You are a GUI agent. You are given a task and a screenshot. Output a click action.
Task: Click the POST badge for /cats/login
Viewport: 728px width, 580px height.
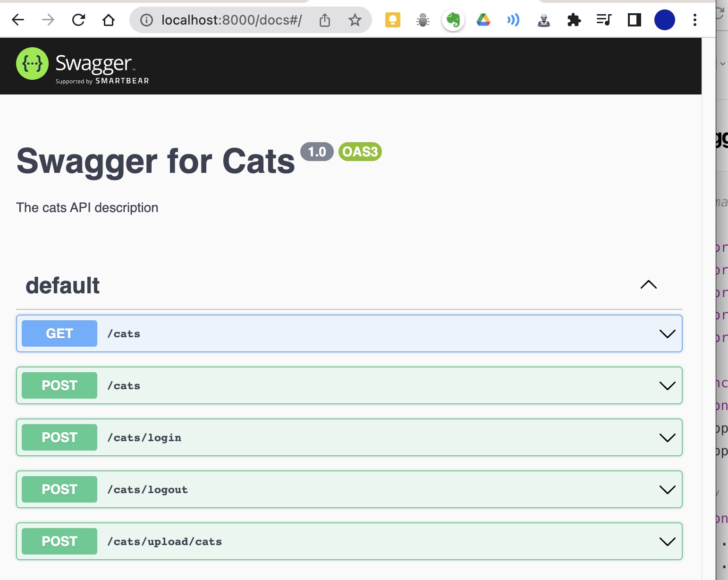click(59, 437)
